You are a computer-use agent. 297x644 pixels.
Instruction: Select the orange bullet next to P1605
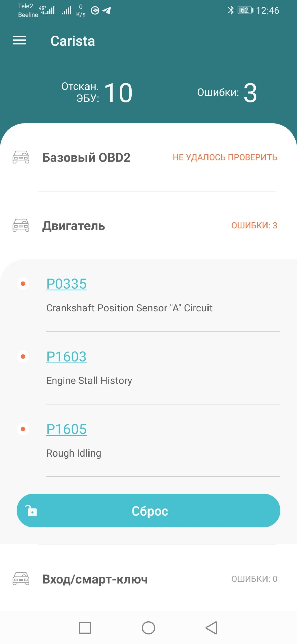coord(23,429)
